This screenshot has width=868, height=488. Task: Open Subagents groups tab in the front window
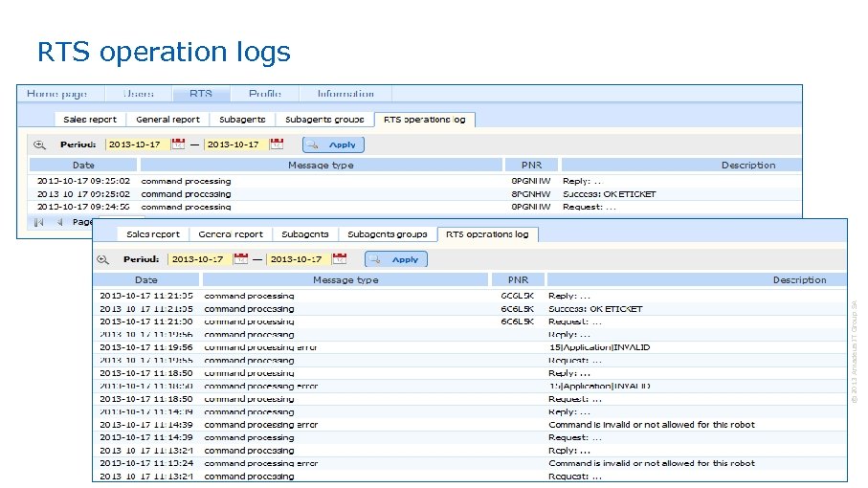click(388, 234)
